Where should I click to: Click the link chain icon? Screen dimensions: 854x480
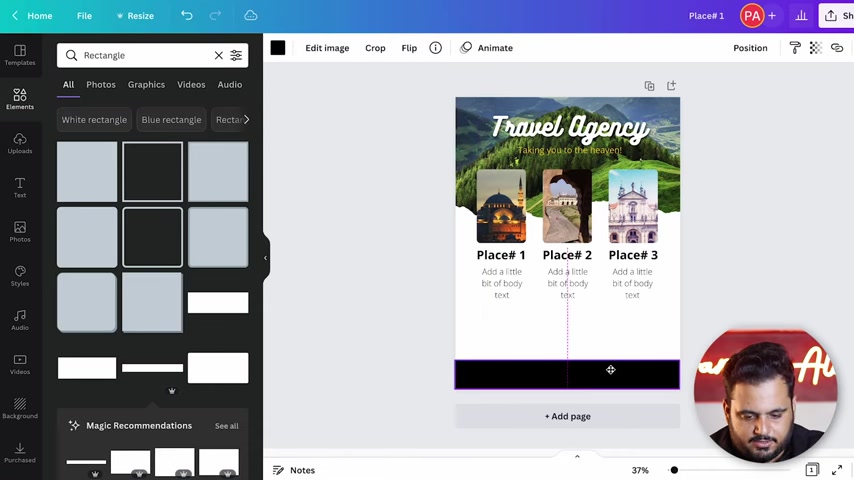click(837, 48)
